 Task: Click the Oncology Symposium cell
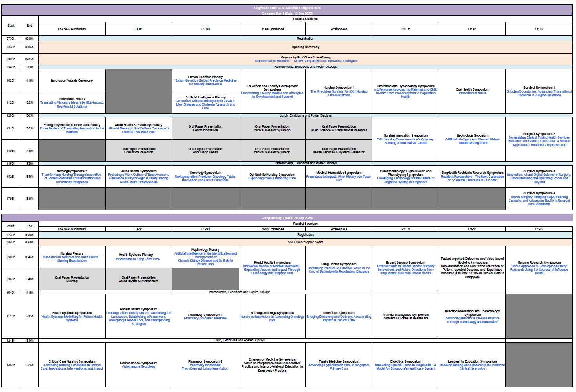pyautogui.click(x=205, y=177)
